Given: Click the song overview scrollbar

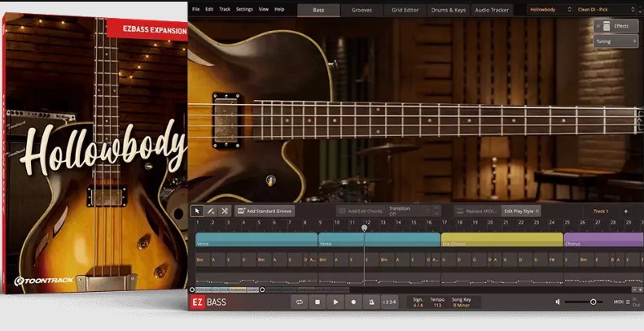Looking at the screenshot, I should pyautogui.click(x=227, y=290).
